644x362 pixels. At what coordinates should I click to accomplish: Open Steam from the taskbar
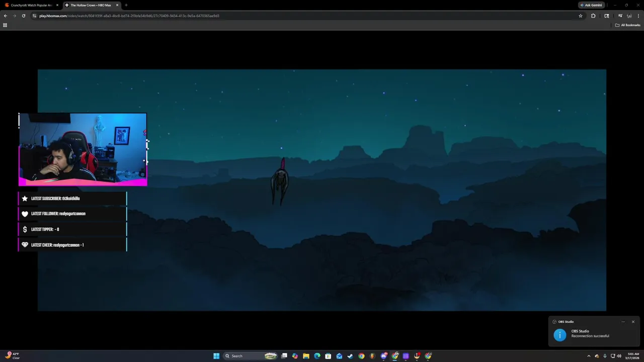pyautogui.click(x=350, y=356)
